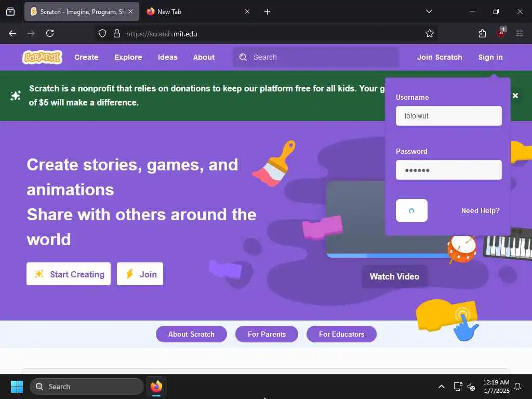Click the Join Scratch link
Image resolution: width=532 pixels, height=399 pixels.
pos(440,57)
